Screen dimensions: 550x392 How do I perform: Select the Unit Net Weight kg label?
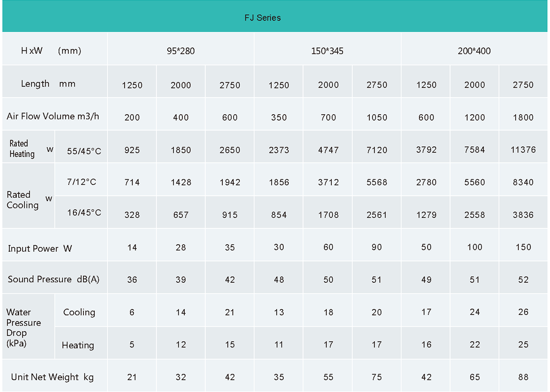(x=52, y=377)
